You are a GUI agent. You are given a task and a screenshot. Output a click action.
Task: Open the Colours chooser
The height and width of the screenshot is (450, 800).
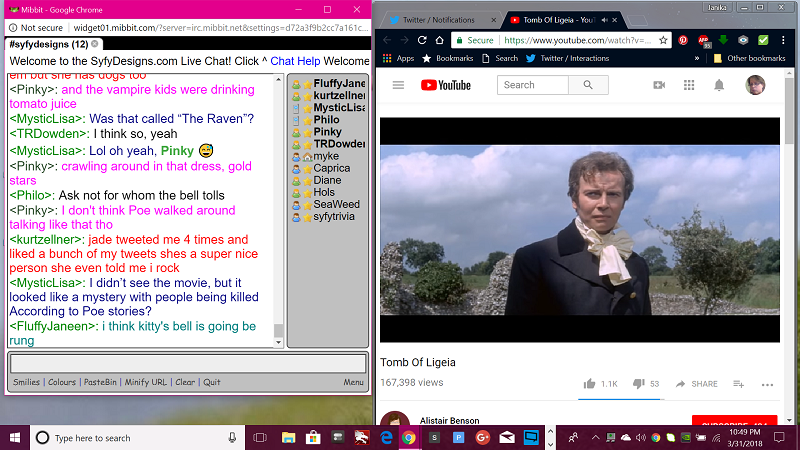(62, 382)
